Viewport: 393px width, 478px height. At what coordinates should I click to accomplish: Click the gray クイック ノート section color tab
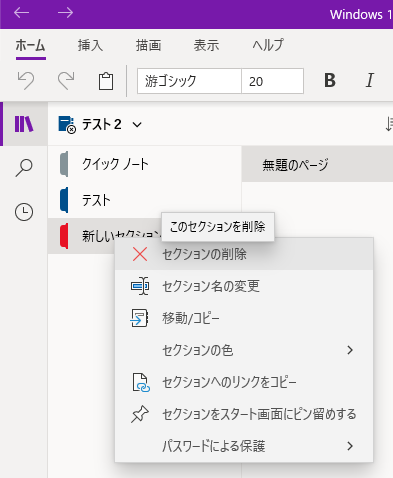point(64,164)
